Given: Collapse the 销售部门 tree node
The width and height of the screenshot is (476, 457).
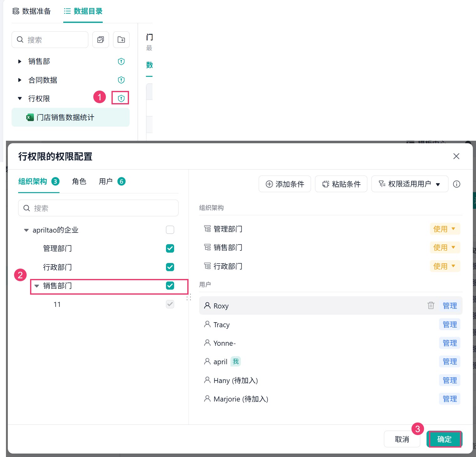Looking at the screenshot, I should tap(37, 286).
